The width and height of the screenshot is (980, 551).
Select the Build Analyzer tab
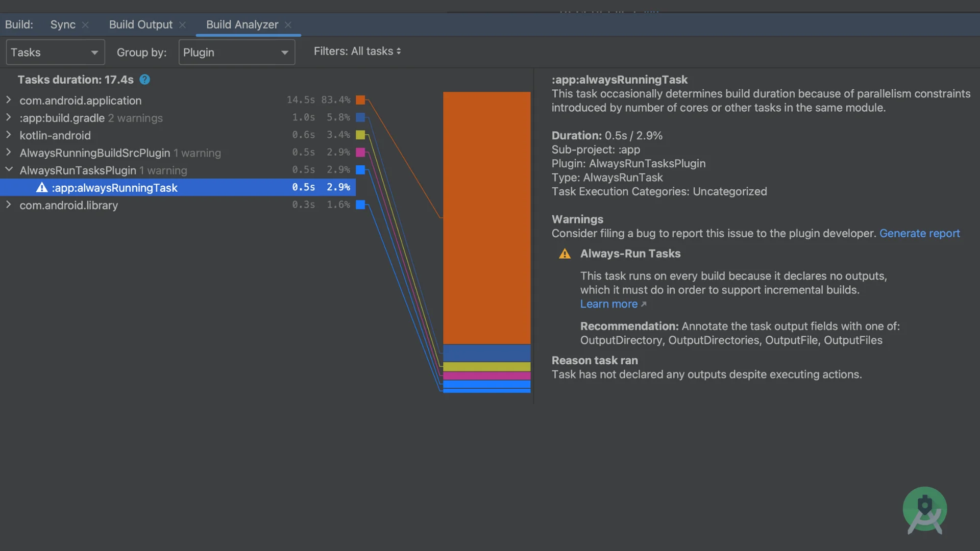[242, 24]
